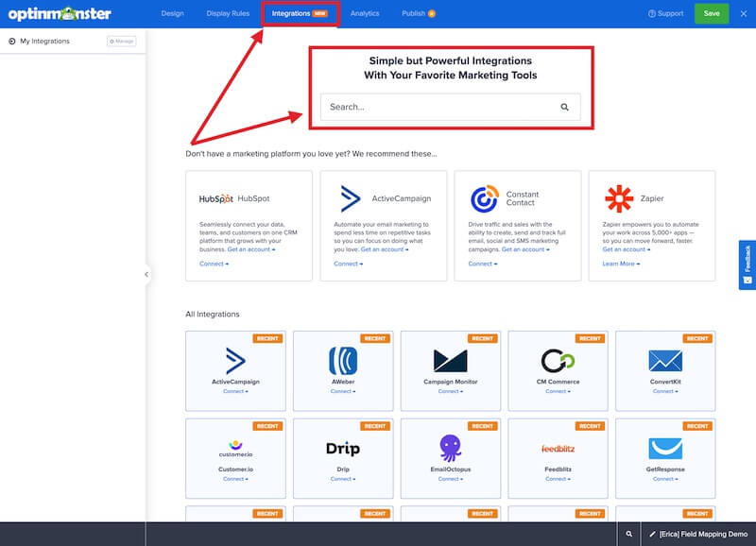Click Learn More under Zapier
Image resolution: width=756 pixels, height=546 pixels.
[621, 264]
